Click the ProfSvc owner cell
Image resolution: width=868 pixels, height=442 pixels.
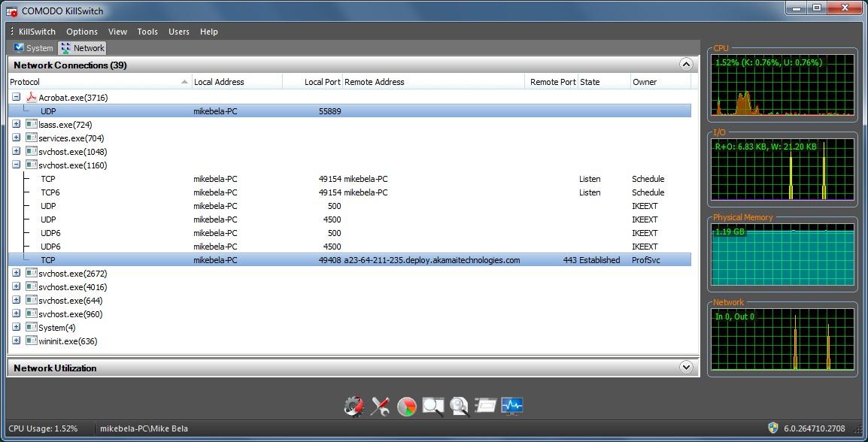(646, 260)
